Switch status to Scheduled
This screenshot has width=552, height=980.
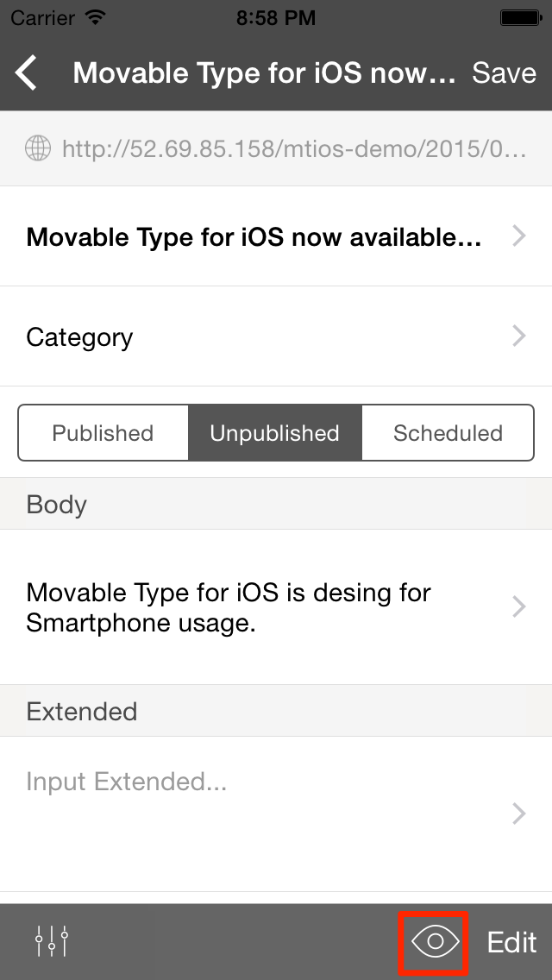pos(448,433)
